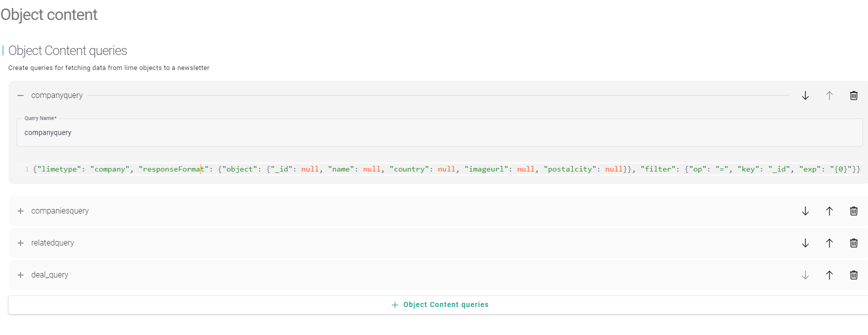The image size is (868, 335).
Task: Click the relatedquery row title
Action: [x=53, y=243]
